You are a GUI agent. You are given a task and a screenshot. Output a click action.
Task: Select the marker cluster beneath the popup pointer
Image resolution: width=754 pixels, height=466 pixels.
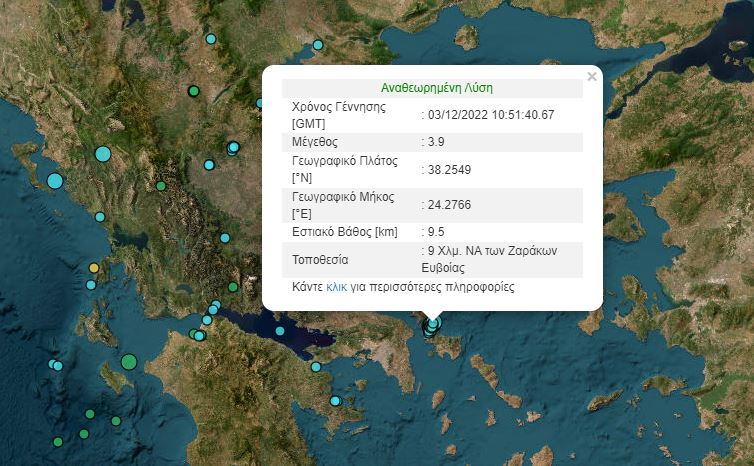pyautogui.click(x=432, y=325)
